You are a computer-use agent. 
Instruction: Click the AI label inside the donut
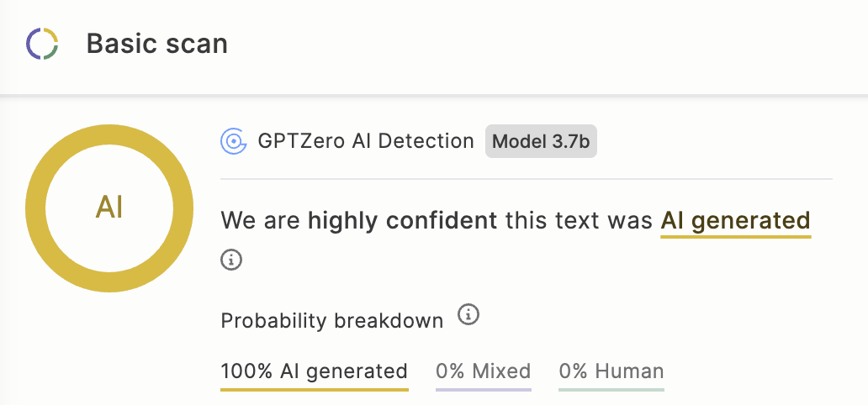(109, 208)
